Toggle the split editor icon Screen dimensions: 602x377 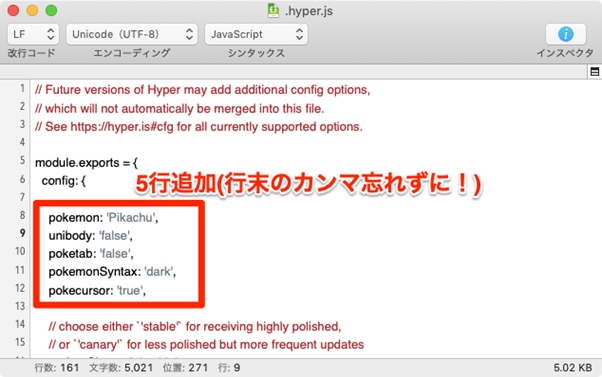[x=595, y=72]
